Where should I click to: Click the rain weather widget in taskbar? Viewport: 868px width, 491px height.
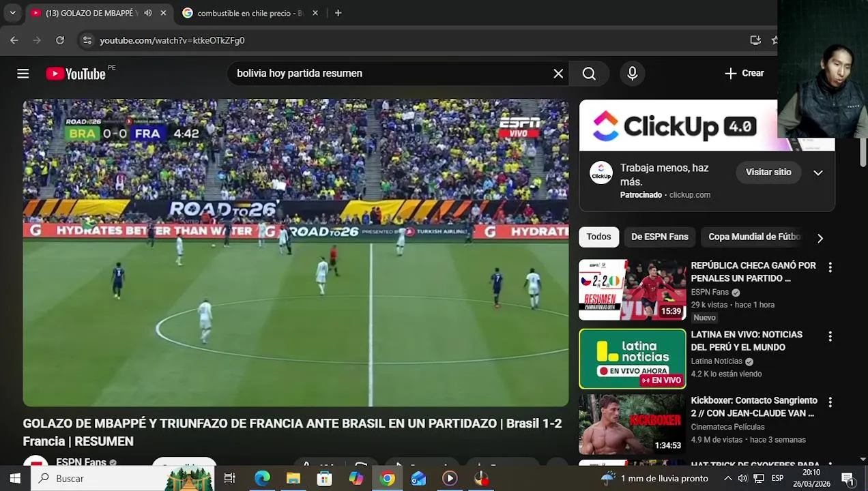point(654,479)
